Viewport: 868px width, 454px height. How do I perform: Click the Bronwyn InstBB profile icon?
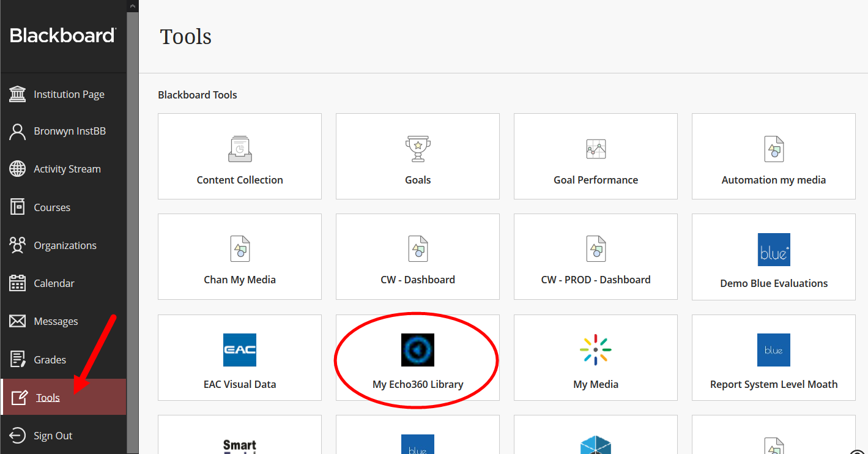18,132
